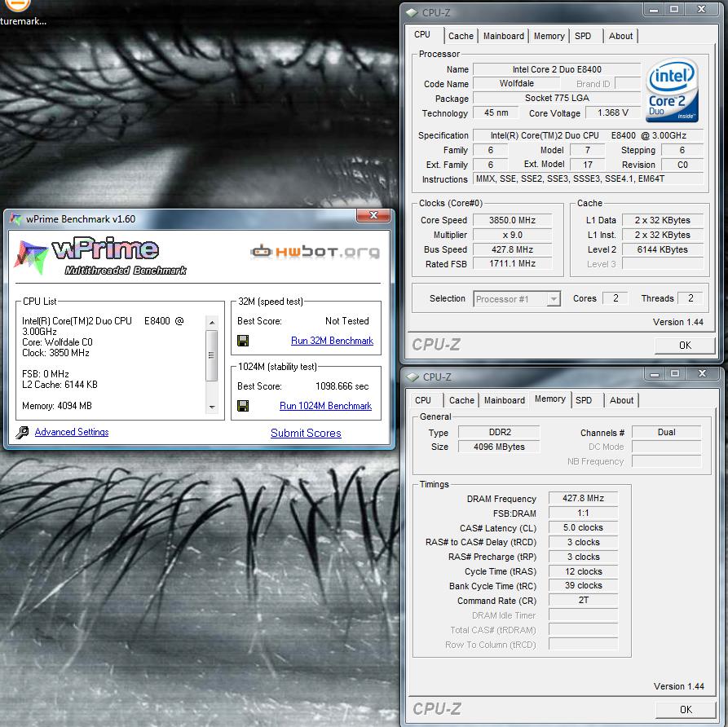This screenshot has width=728, height=727.
Task: Click the Cycle Time value 12 clocks
Action: pos(583,571)
